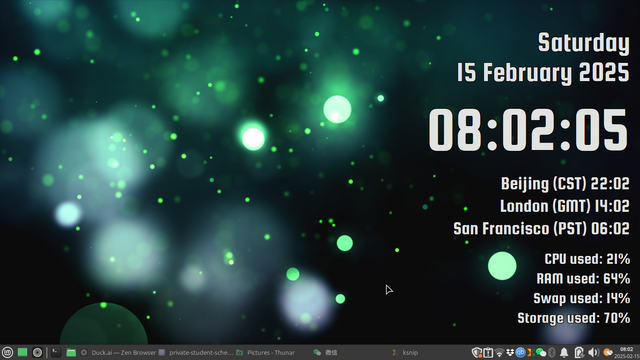The height and width of the screenshot is (360, 640).
Task: Open the qBittorrent tray icon
Action: coord(520,352)
